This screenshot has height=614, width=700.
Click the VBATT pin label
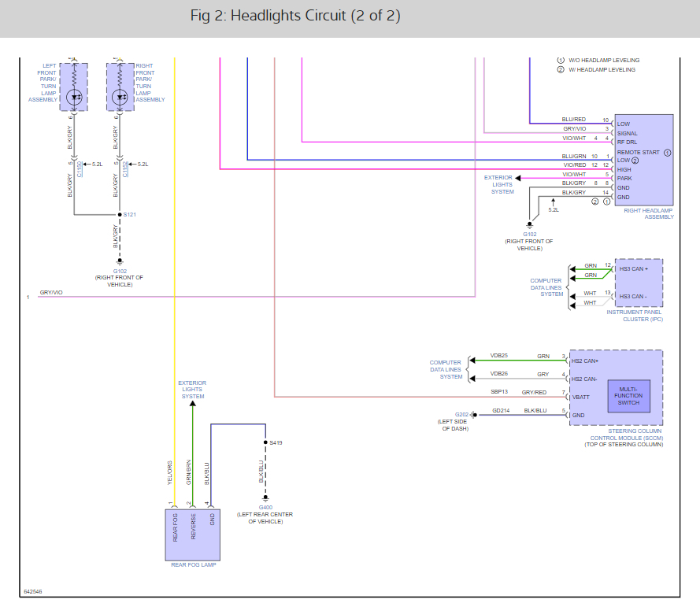pos(581,398)
